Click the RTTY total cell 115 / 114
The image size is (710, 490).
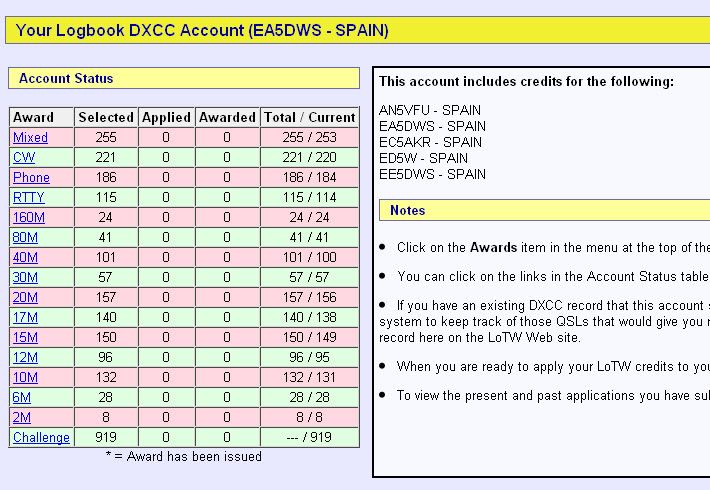click(x=310, y=197)
